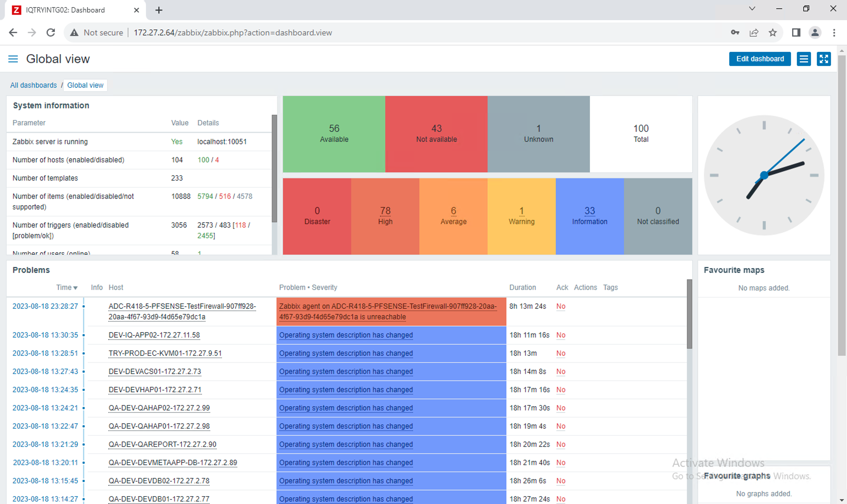The image size is (847, 504).
Task: Click the Favourite graphs widget title
Action: click(737, 476)
